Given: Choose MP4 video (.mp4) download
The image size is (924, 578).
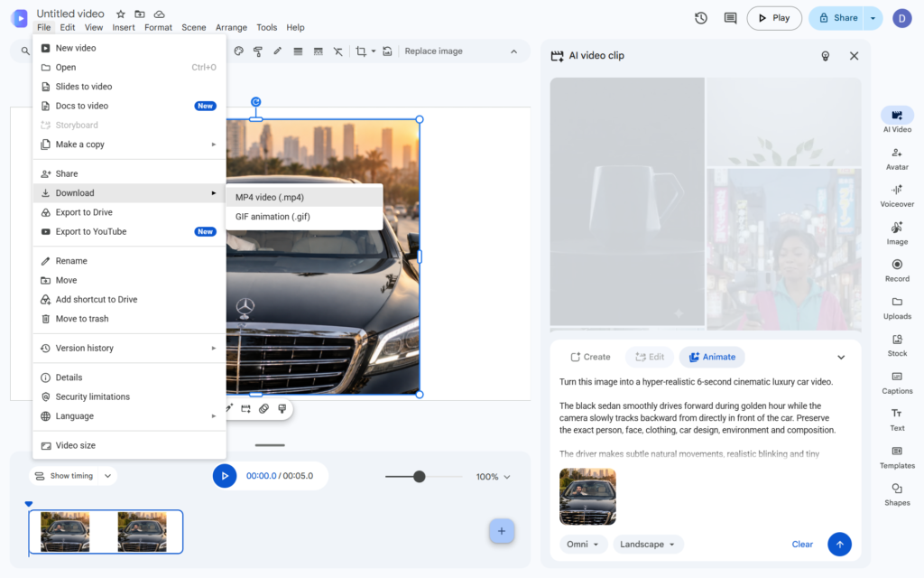Looking at the screenshot, I should click(304, 198).
